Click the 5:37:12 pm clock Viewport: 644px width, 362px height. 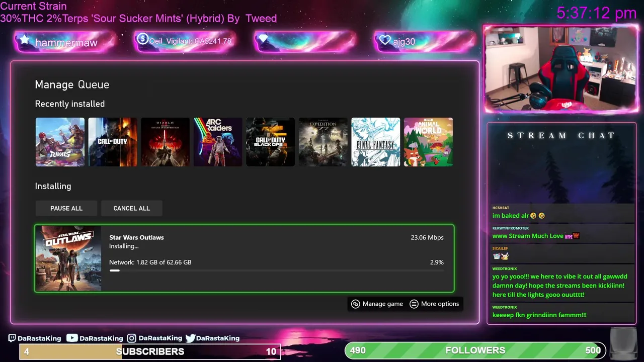tap(597, 13)
